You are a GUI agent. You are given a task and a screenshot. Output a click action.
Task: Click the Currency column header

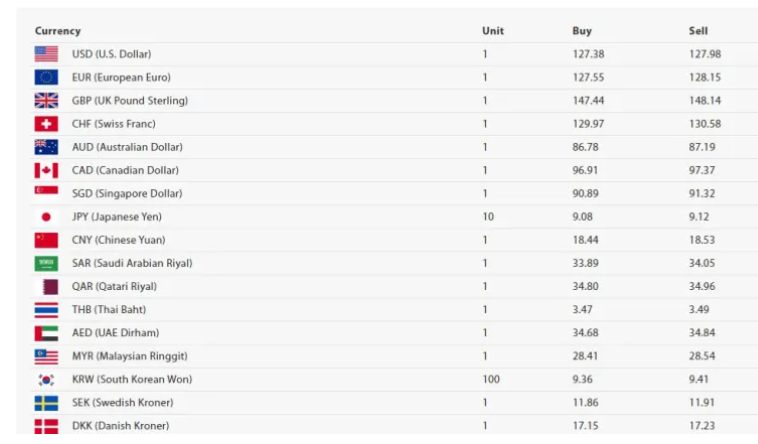click(58, 31)
